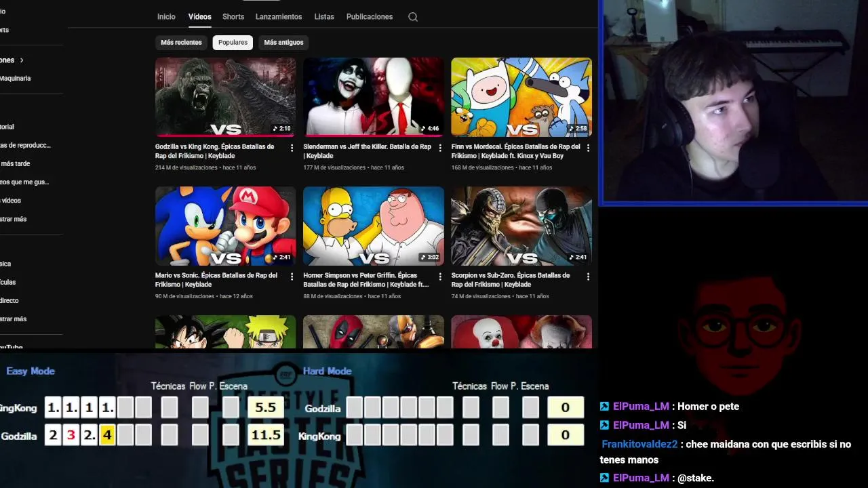Open options menu for Slenderman vs Jeff video
868x488 pixels.
point(439,148)
